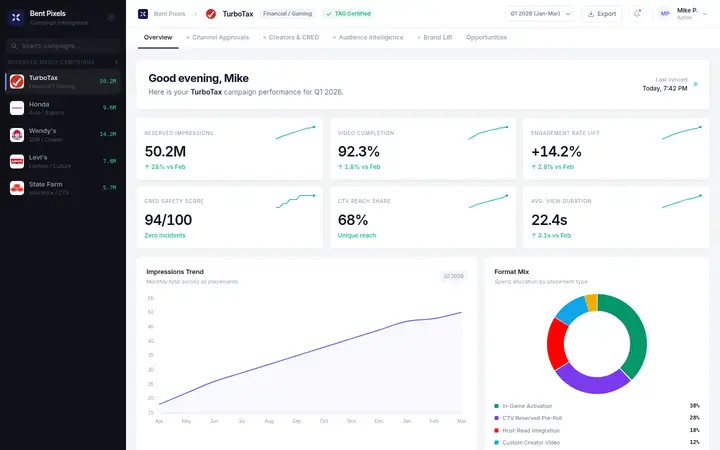Open the Brand Lift tab

[435, 38]
